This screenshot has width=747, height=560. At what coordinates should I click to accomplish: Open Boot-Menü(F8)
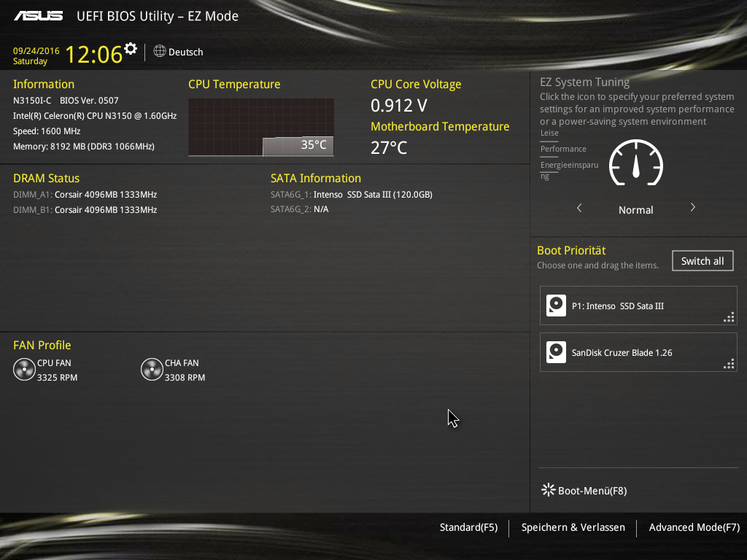click(x=584, y=491)
